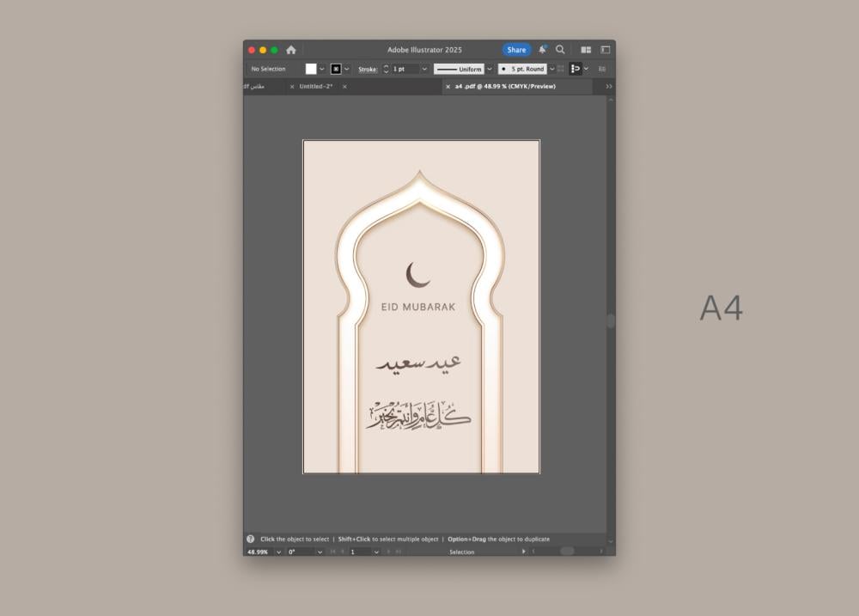Image resolution: width=859 pixels, height=616 pixels.
Task: Open the artboard navigation dropdown
Action: click(x=376, y=552)
